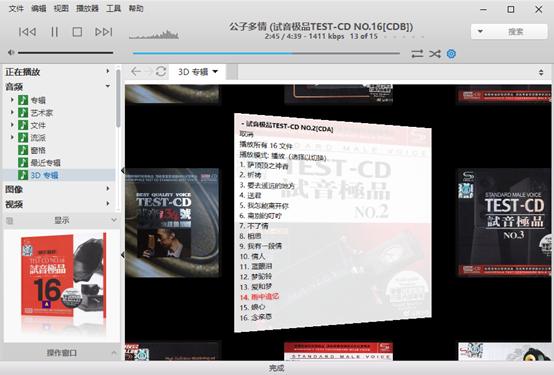Expand the 操作窗口 panel chevron
This screenshot has width=554, height=375.
pyautogui.click(x=114, y=352)
